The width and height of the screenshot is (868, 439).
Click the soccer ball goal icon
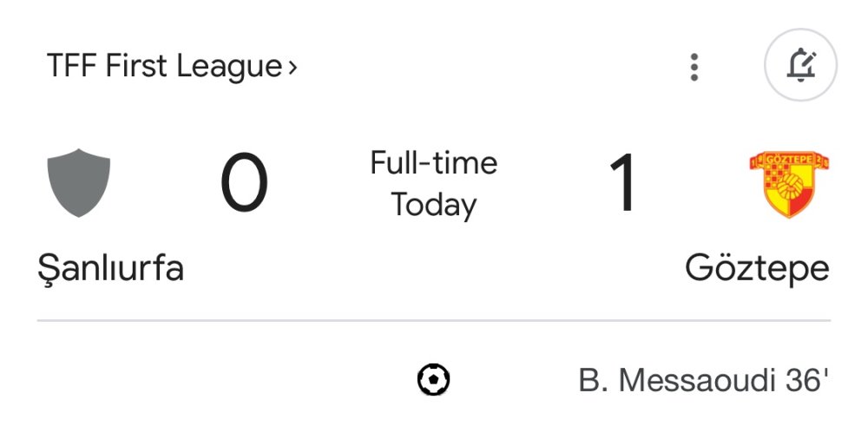pyautogui.click(x=433, y=379)
